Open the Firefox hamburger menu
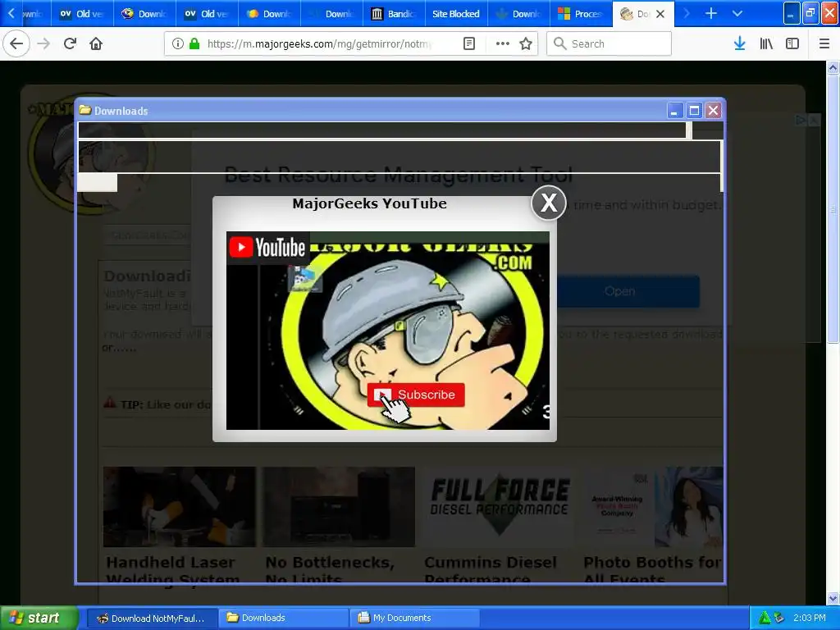Viewport: 840px width, 630px height. coord(824,43)
